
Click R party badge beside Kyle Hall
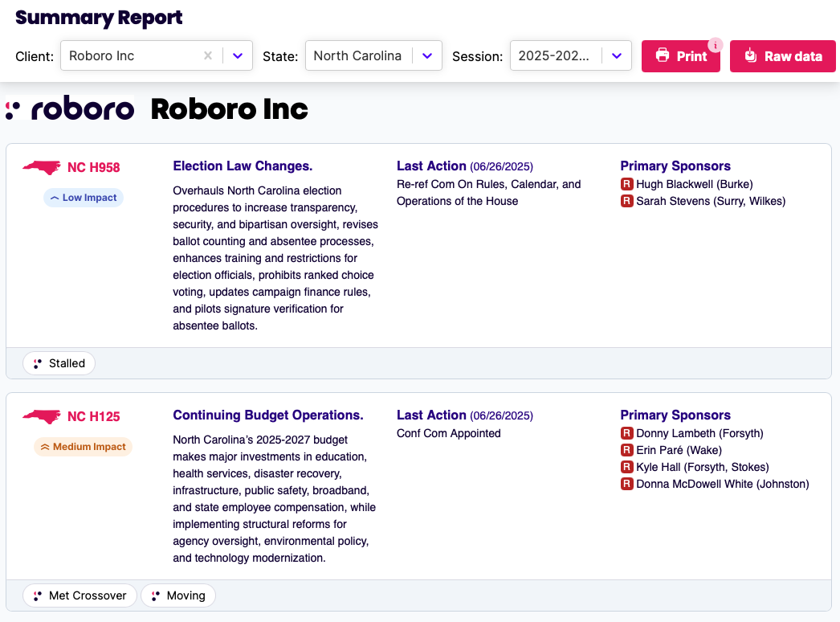tap(626, 467)
